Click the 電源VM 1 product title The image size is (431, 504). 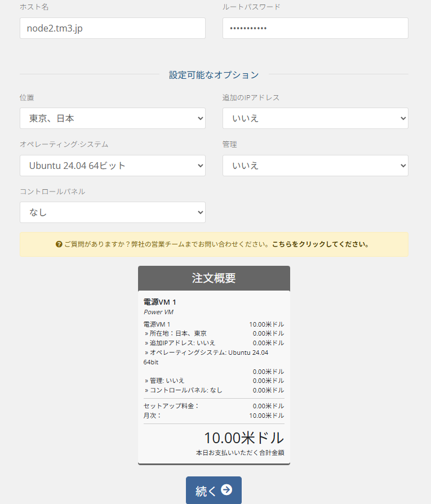(159, 302)
